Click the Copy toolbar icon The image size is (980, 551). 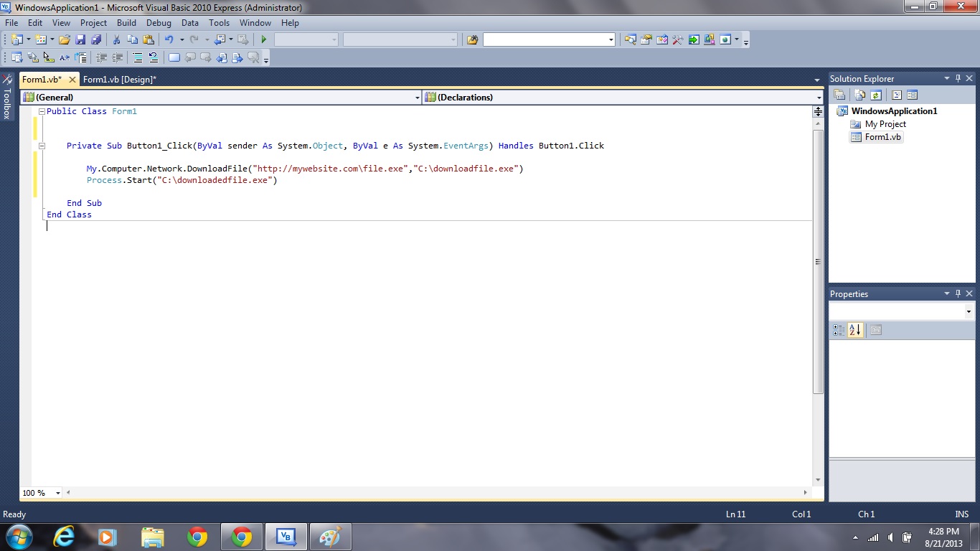coord(132,40)
